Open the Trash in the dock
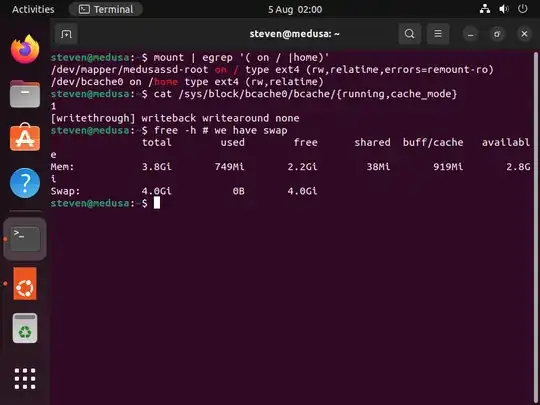Viewport: 540px width, 405px height. point(25,328)
